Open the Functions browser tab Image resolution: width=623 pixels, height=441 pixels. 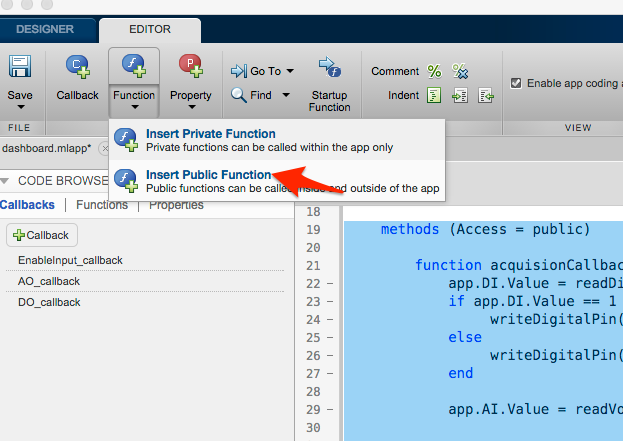[102, 205]
